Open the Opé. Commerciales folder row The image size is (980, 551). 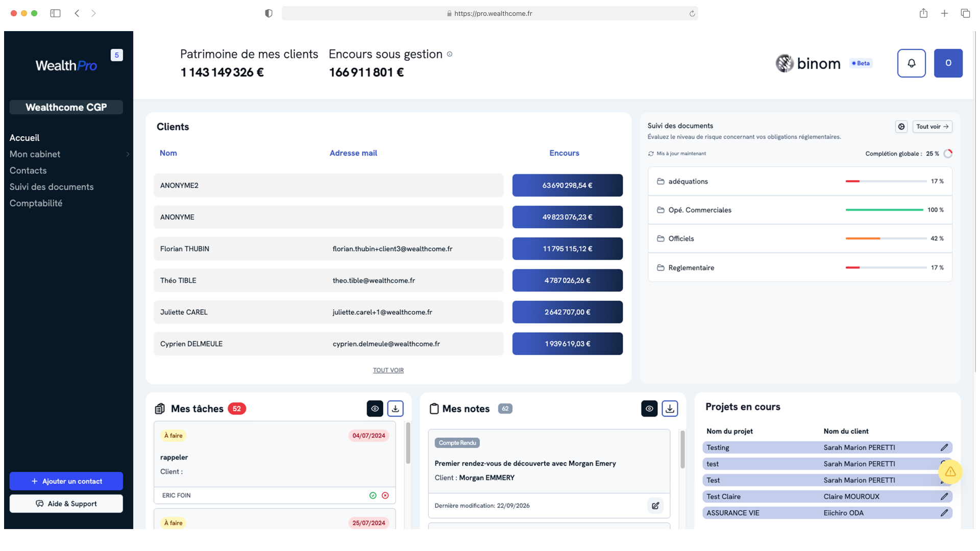(x=800, y=210)
